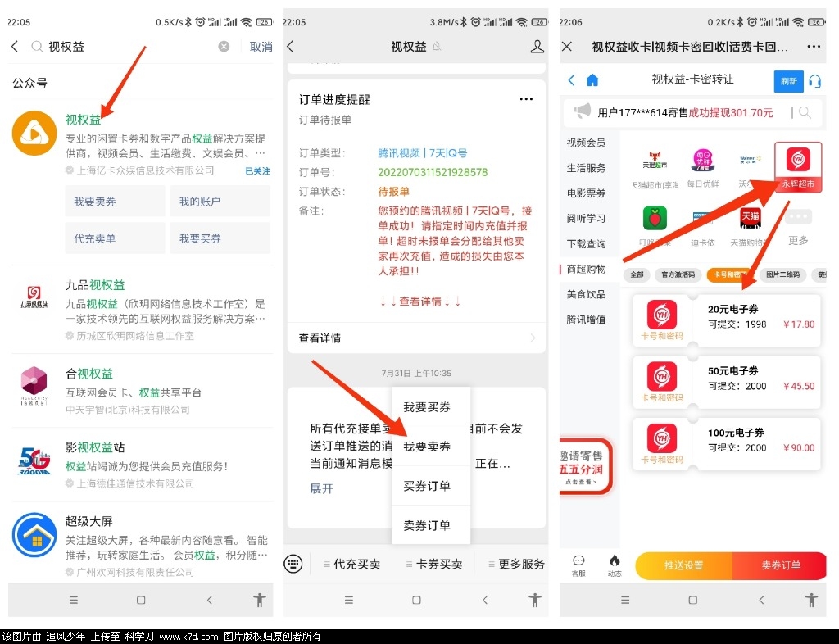Tap 腾讯视频 | 7天IQ号 order type
839x644 pixels.
pyautogui.click(x=422, y=153)
